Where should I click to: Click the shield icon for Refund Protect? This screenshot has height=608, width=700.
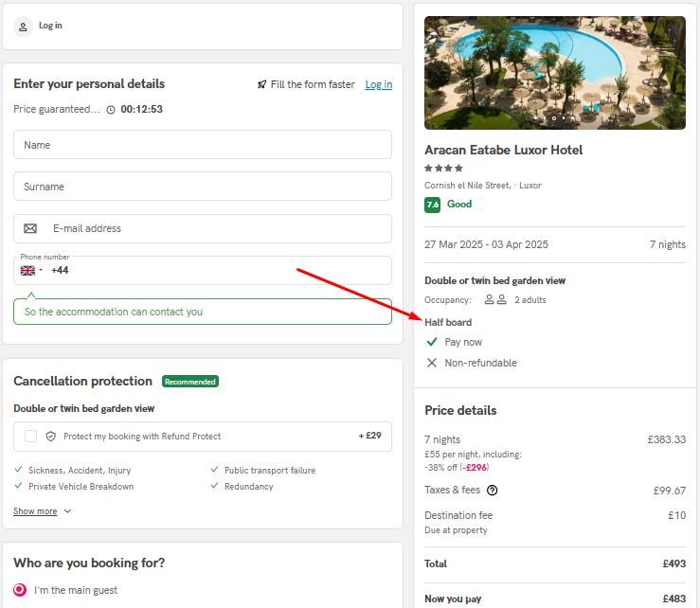click(x=51, y=437)
